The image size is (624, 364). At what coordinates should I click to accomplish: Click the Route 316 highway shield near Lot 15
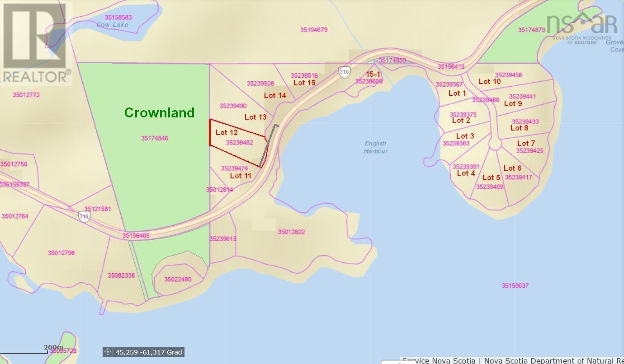coord(343,71)
